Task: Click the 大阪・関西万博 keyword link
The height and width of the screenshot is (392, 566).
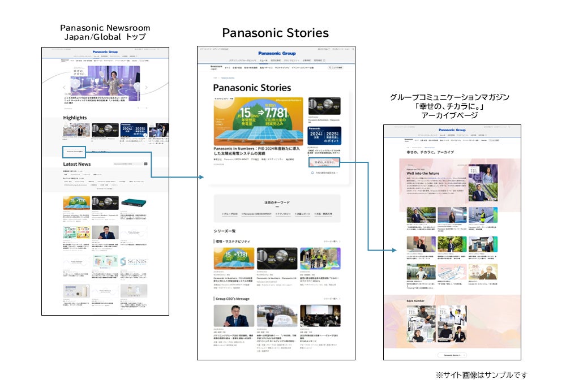Action: coord(323,214)
